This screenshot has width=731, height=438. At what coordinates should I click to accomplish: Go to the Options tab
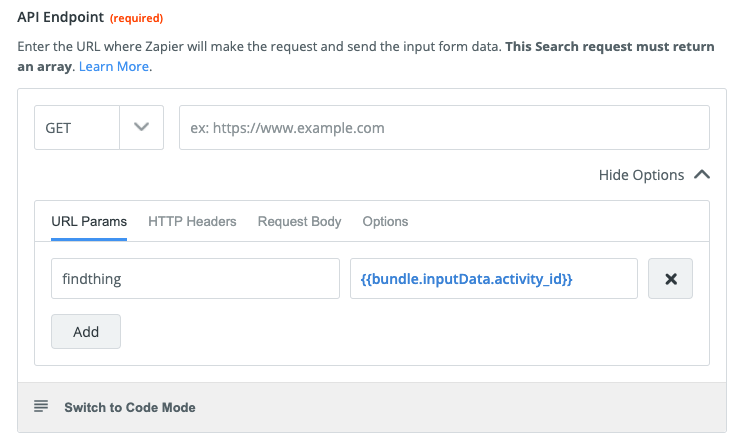[385, 221]
